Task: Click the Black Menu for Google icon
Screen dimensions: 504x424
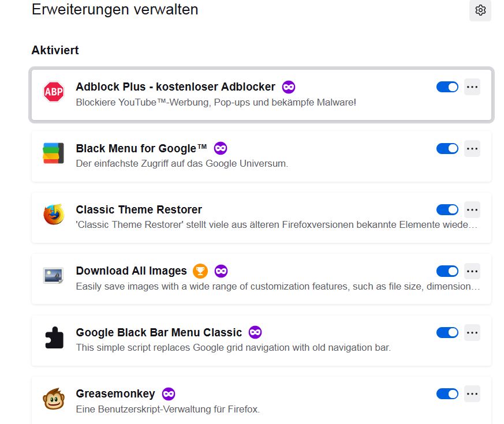Action: (54, 153)
